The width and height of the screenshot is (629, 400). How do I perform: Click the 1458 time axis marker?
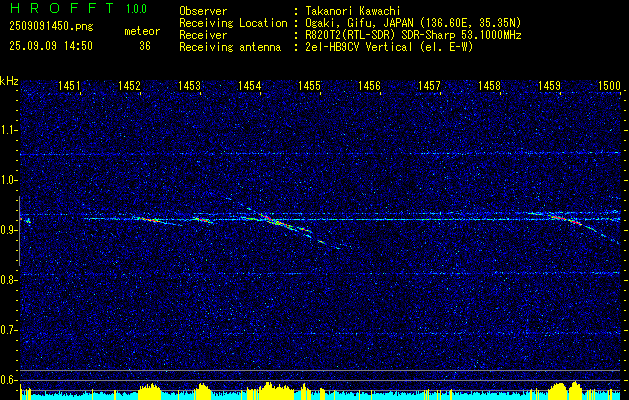489,85
